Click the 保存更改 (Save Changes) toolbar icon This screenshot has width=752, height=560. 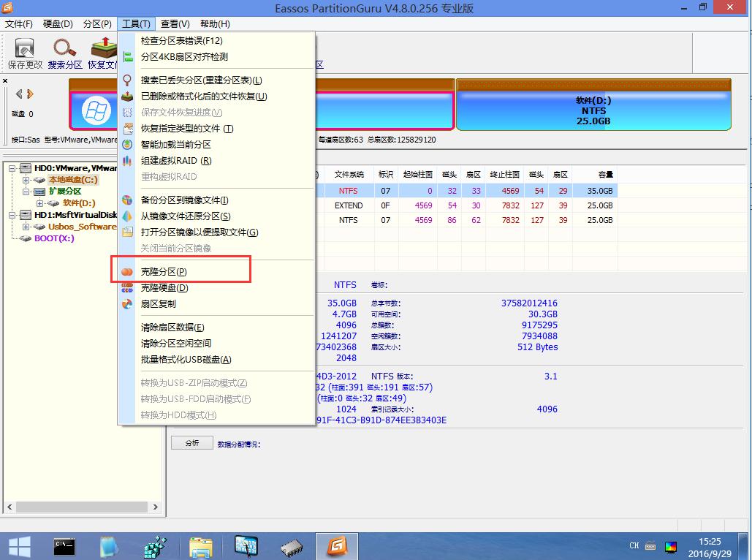pyautogui.click(x=24, y=51)
